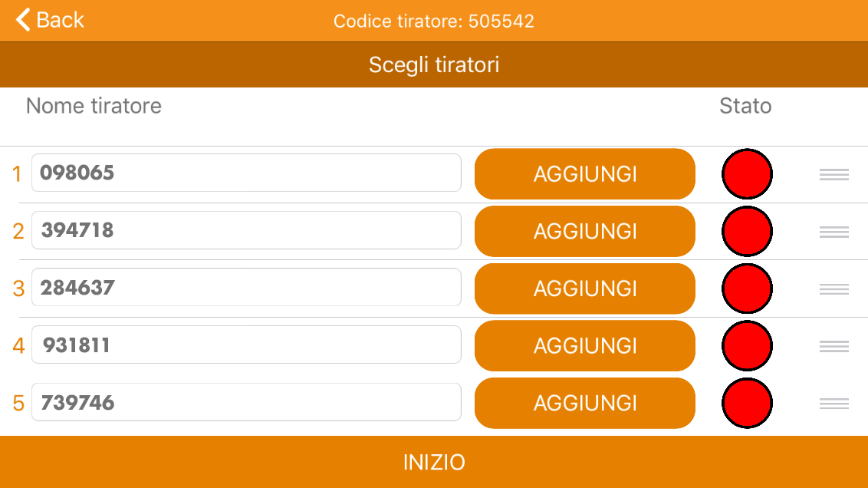Focus the name field containing 098065
868x488 pixels.
(246, 173)
